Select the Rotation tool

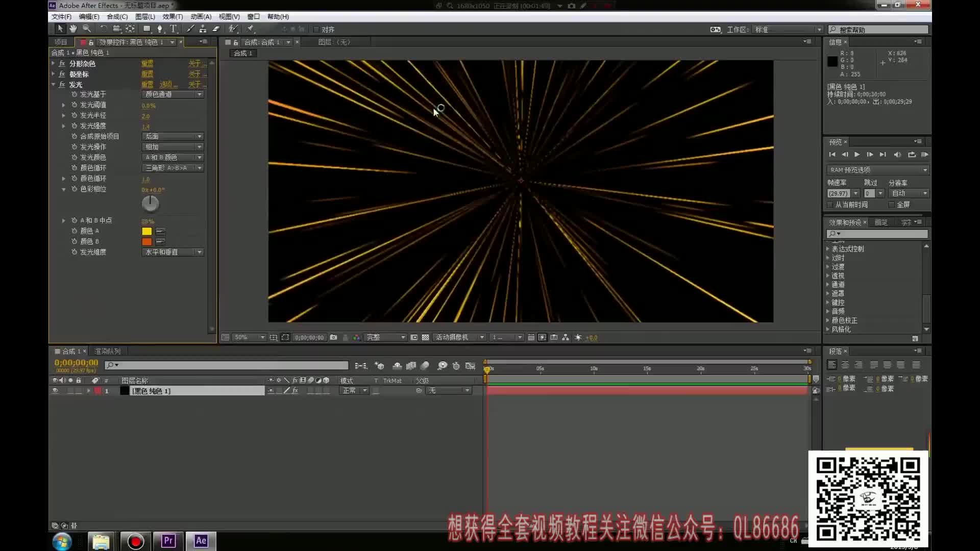[x=104, y=29]
